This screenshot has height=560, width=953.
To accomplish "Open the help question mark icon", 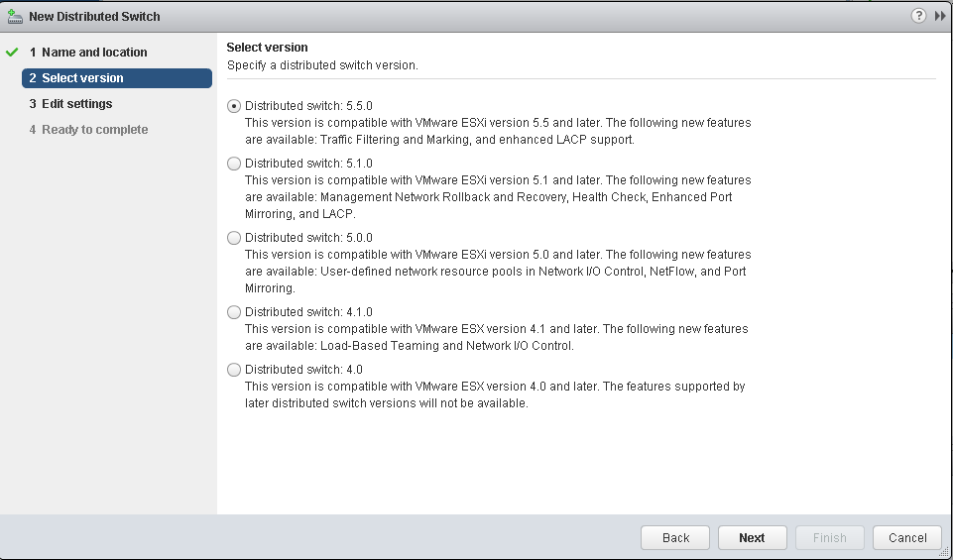I will [x=918, y=16].
